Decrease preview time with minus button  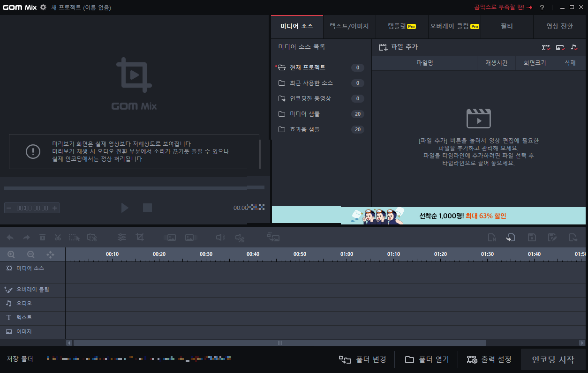click(x=9, y=208)
